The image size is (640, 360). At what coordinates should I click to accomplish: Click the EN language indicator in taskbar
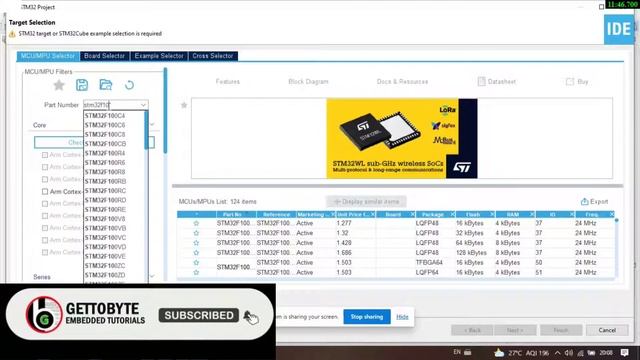457,352
